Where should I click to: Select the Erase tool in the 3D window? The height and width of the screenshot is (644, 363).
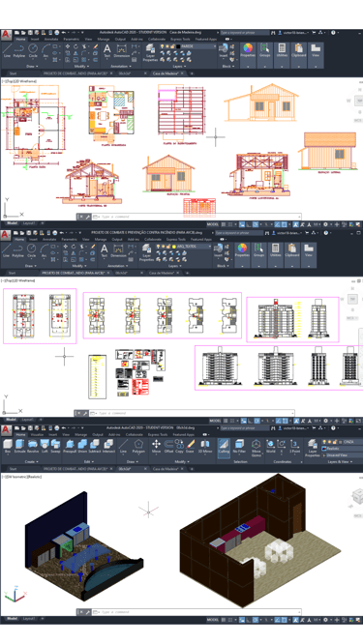[x=190, y=446]
